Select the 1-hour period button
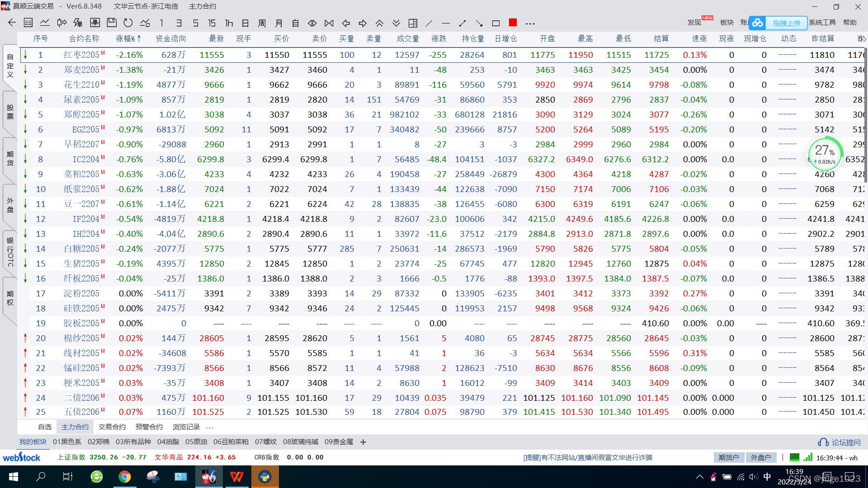This screenshot has width=868, height=488. 229,23
